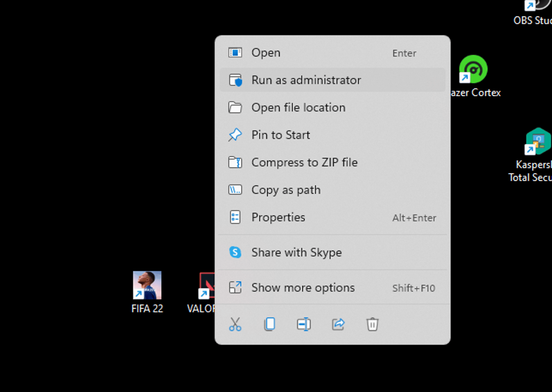
Task: Click the Alt+Enter shortcut text
Action: coord(414,218)
